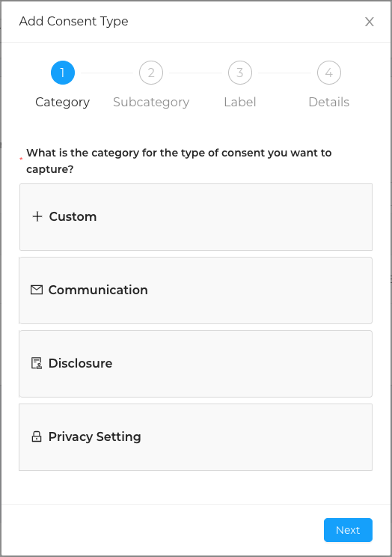
Task: Select the Custom category card
Action: coord(196,217)
